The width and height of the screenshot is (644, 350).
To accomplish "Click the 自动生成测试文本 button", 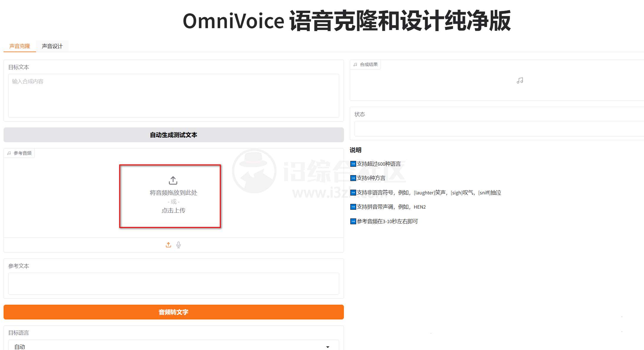I will click(173, 135).
